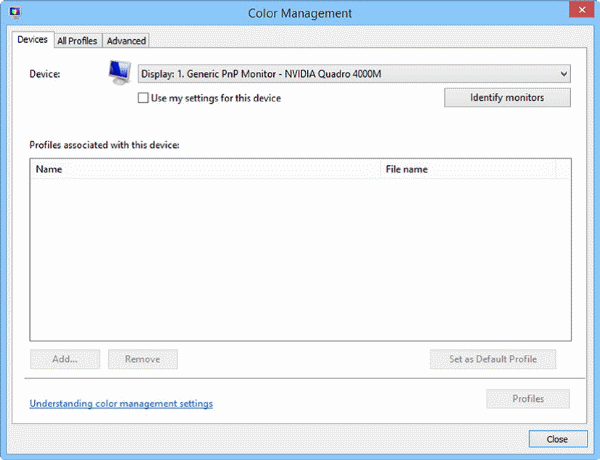Image resolution: width=600 pixels, height=460 pixels.
Task: Click the monitor icon beside Device
Action: click(120, 73)
